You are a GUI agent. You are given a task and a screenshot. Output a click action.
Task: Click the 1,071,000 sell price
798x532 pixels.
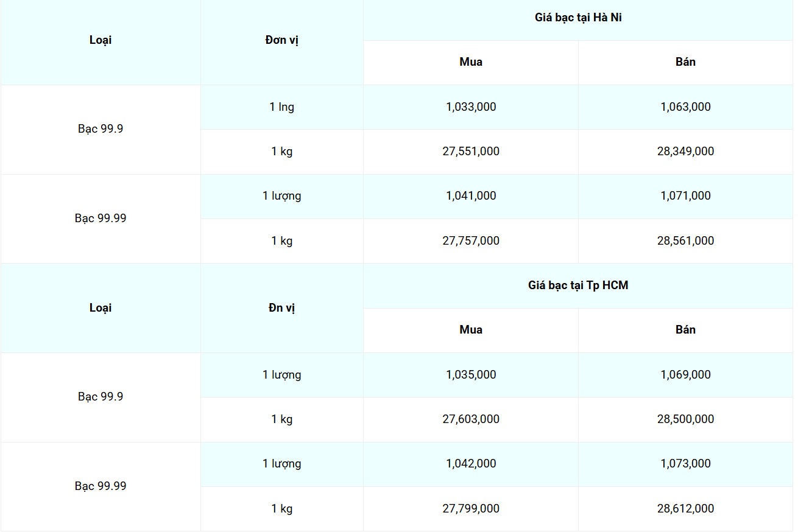[685, 196]
